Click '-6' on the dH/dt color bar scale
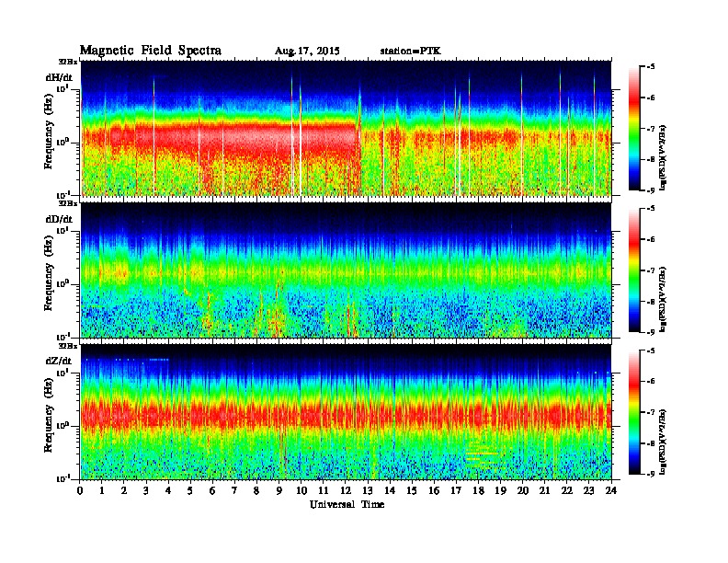The image size is (728, 563). click(x=651, y=98)
